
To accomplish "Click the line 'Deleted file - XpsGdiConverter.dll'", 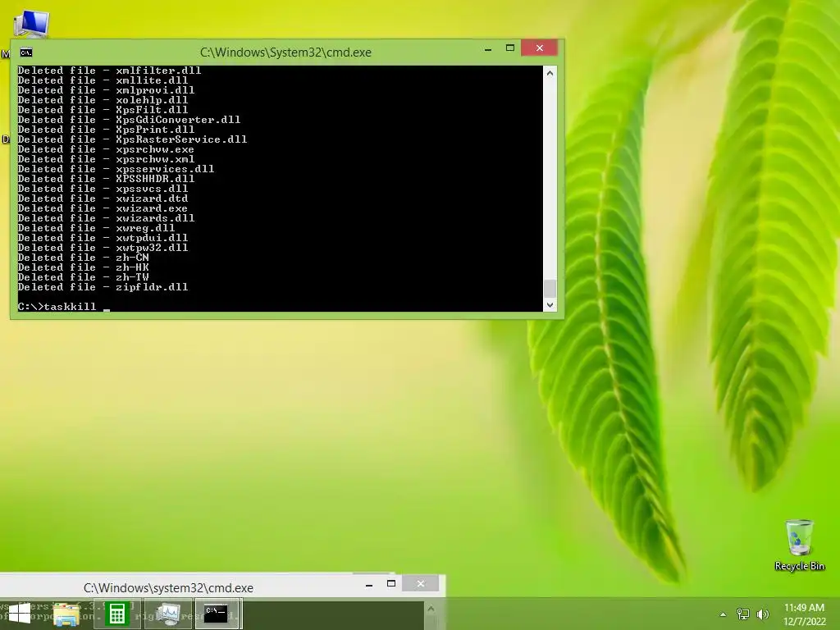I will click(129, 120).
